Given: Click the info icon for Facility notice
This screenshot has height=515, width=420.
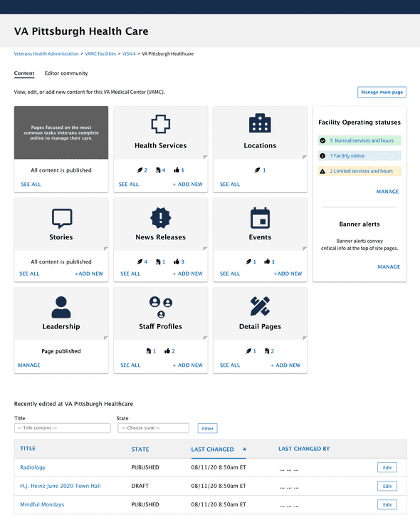Looking at the screenshot, I should 322,156.
